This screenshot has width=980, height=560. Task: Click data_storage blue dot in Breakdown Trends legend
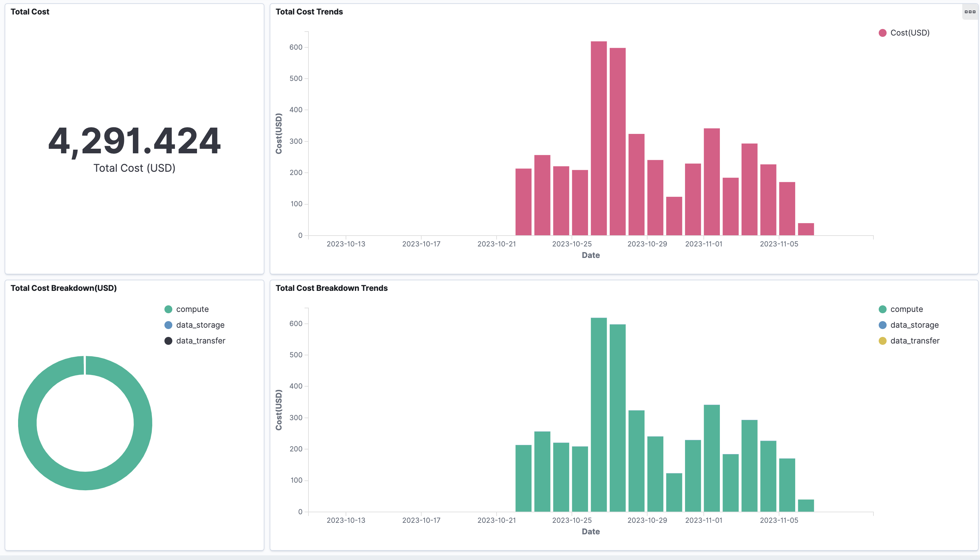click(x=882, y=325)
